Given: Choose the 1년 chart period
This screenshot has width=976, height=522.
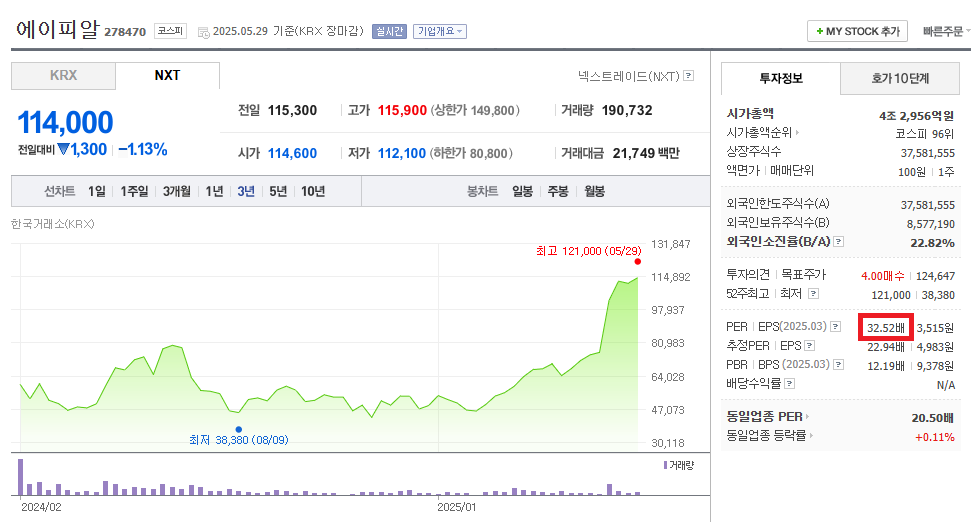Looking at the screenshot, I should [x=214, y=192].
